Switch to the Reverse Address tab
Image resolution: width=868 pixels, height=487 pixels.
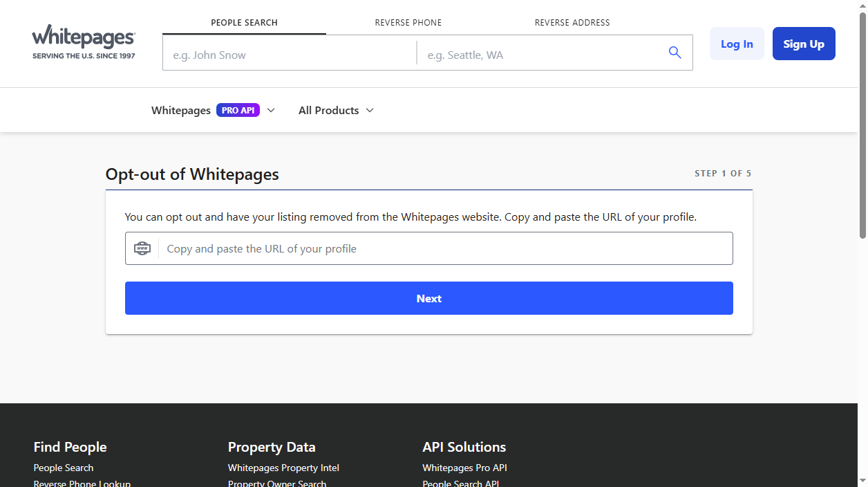(572, 22)
